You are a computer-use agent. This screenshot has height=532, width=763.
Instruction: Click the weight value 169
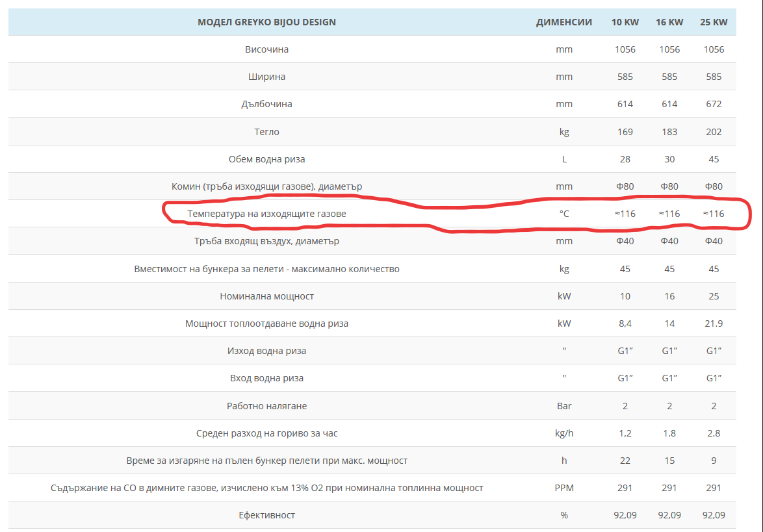pos(625,132)
